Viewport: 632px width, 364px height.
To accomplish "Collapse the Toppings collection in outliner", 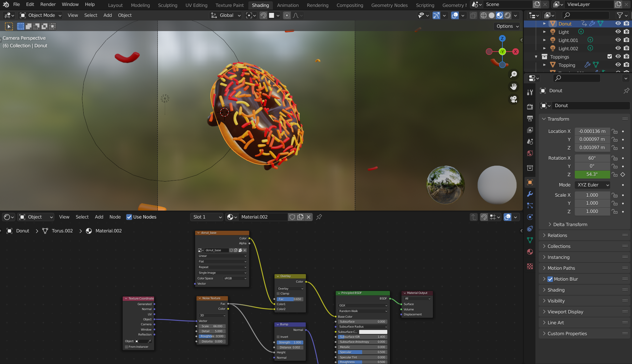I will pos(536,57).
